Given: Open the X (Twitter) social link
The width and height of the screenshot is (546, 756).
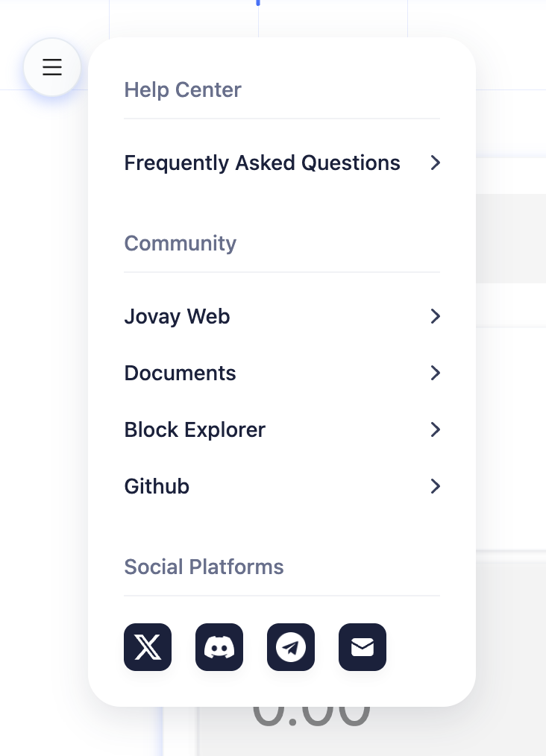Looking at the screenshot, I should click(x=148, y=647).
